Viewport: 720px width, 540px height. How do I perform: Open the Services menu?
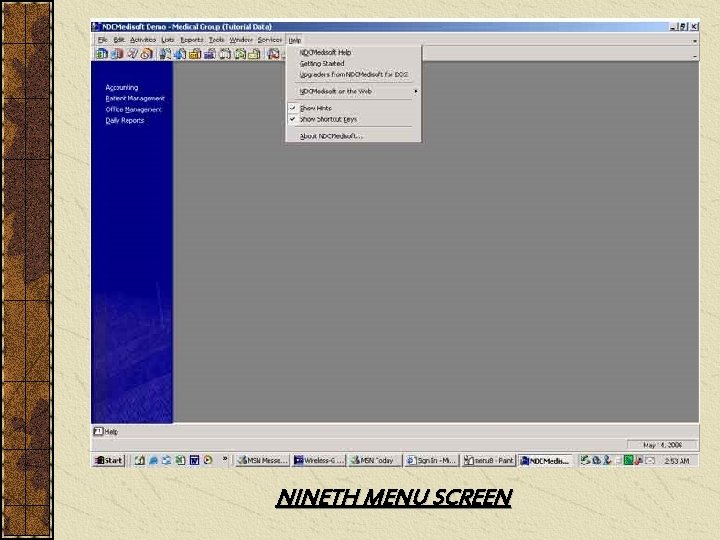[x=270, y=40]
